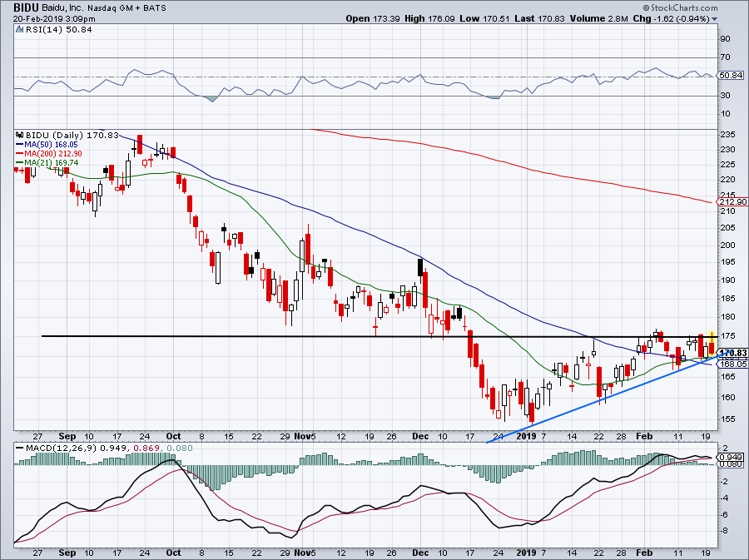749x560 pixels.
Task: Click the StockCharts.com watermark link
Action: 680,7
